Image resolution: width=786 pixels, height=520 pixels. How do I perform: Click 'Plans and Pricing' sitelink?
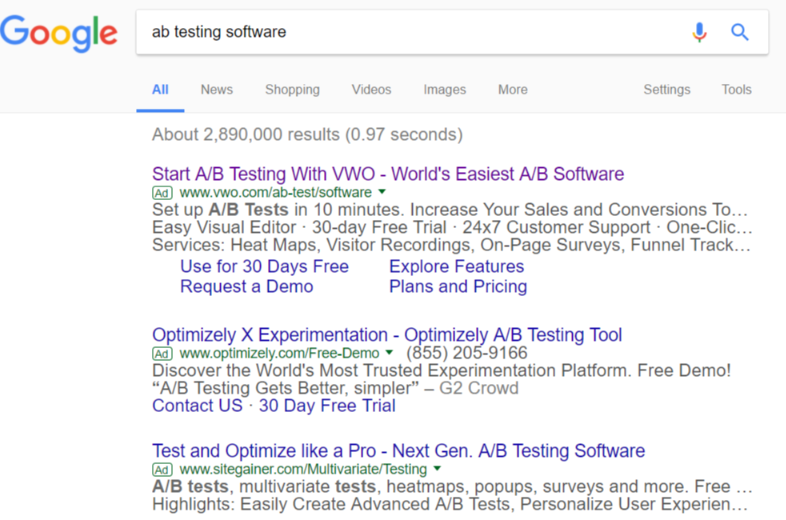tap(458, 286)
